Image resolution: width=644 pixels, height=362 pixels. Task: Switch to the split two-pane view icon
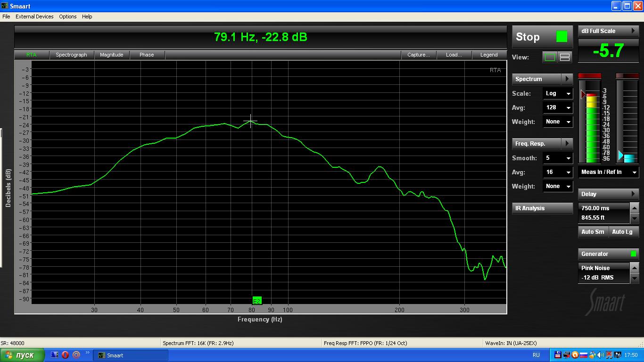coord(565,57)
